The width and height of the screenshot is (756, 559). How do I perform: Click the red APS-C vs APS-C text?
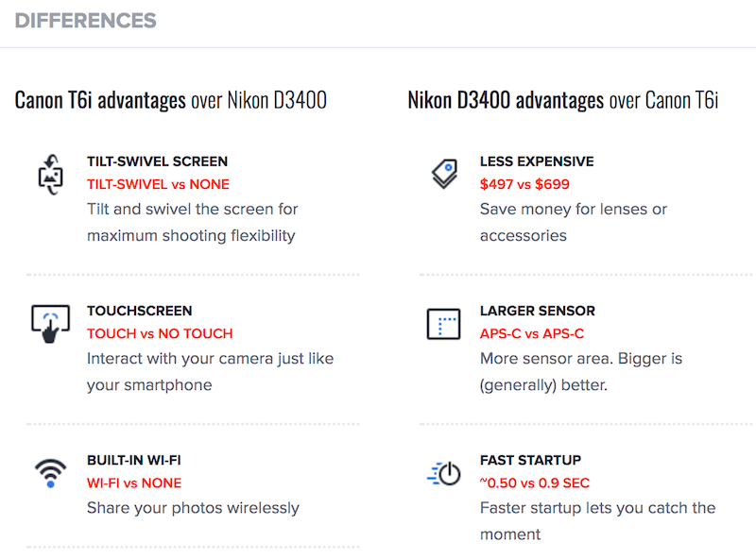click(x=532, y=333)
